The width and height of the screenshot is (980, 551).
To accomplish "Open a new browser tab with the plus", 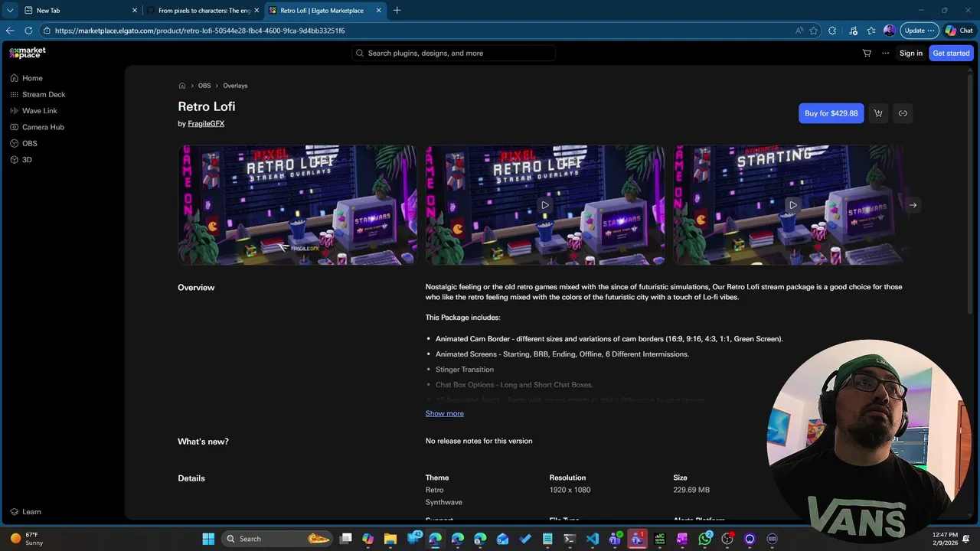I will click(397, 11).
